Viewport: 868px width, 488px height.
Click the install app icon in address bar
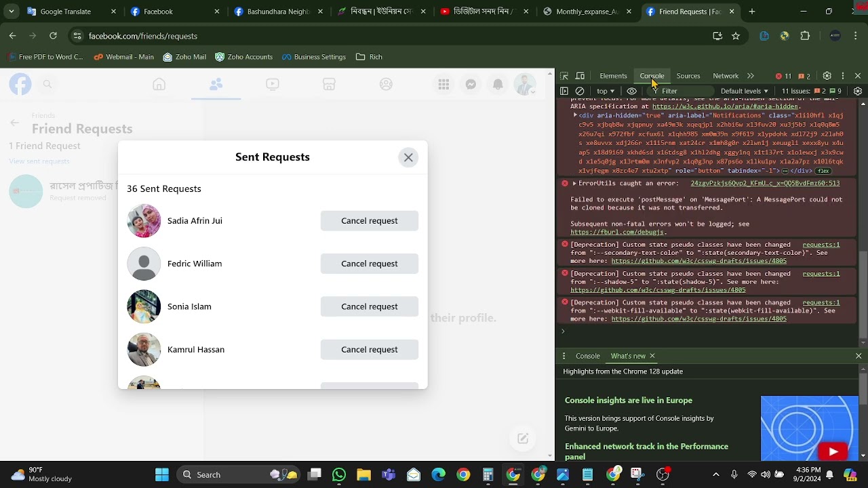click(717, 36)
